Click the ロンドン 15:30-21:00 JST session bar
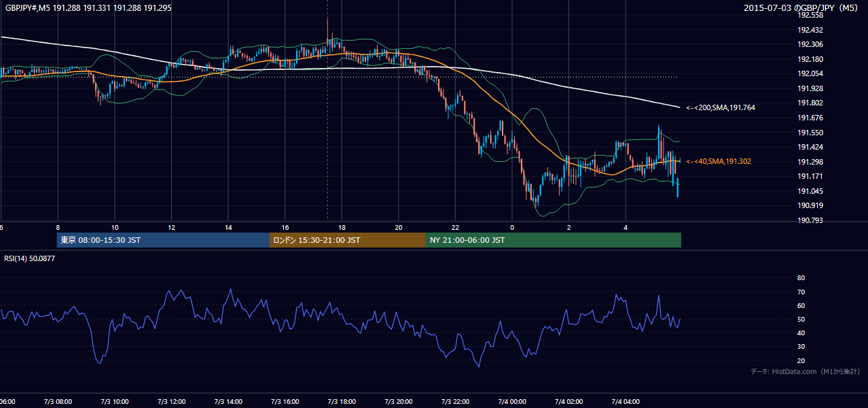 (x=348, y=240)
